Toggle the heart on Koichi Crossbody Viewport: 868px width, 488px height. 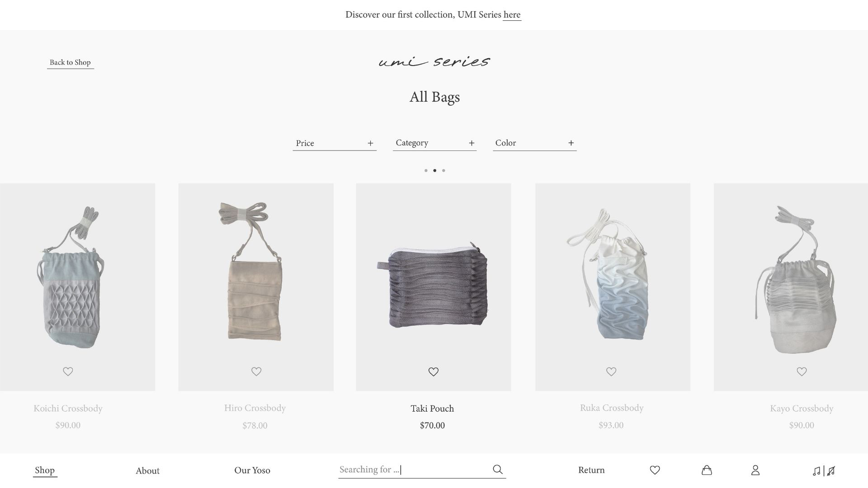click(x=68, y=371)
